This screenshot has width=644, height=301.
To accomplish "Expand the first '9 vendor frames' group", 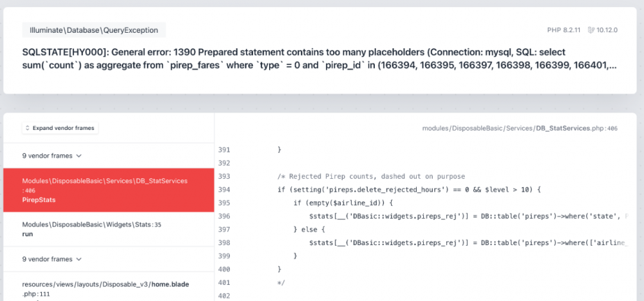I will 52,156.
